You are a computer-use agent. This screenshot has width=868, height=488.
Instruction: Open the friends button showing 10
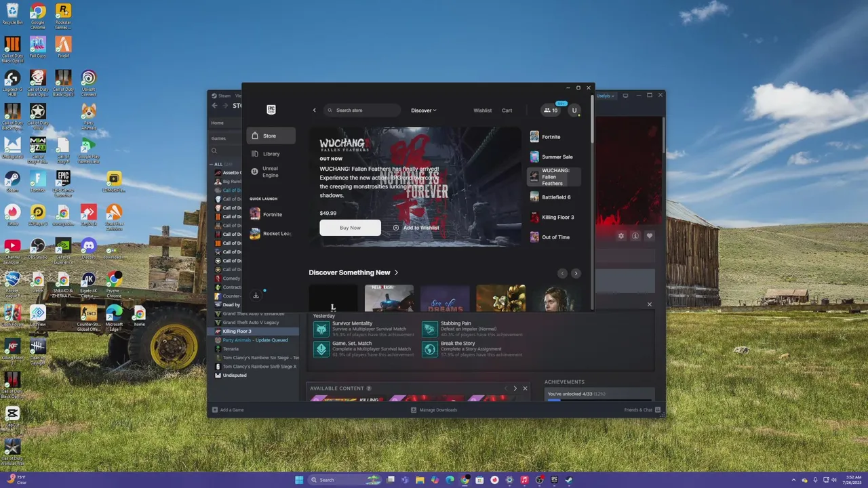pos(551,110)
